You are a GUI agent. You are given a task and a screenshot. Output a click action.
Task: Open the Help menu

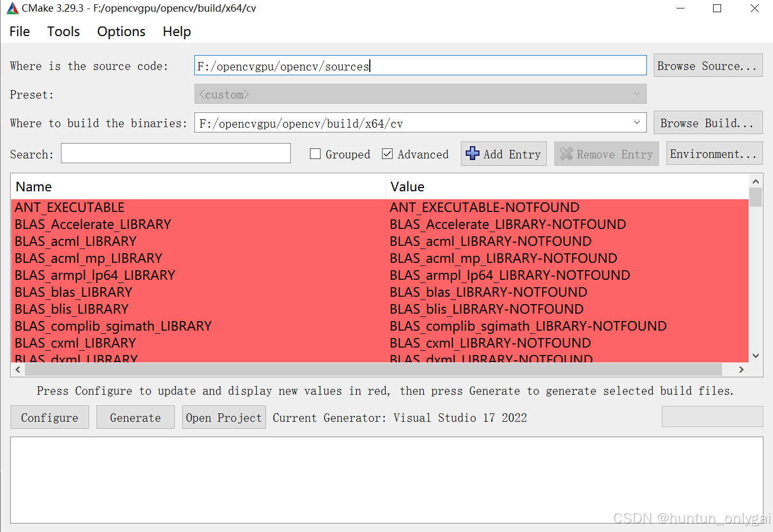tap(176, 31)
